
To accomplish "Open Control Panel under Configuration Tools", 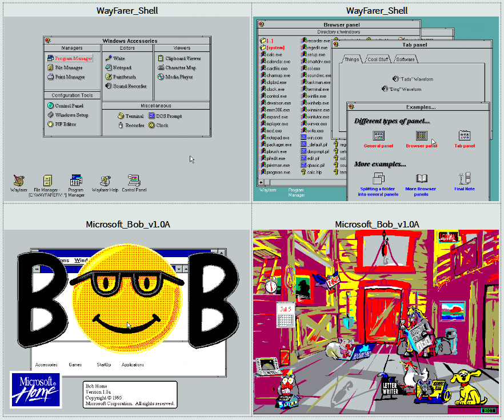I will (65, 105).
